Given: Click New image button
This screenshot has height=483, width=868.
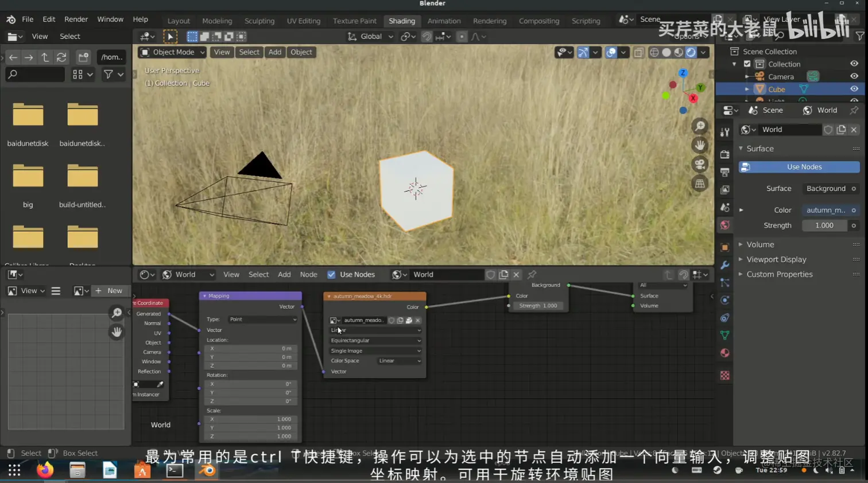Looking at the screenshot, I should coord(109,291).
